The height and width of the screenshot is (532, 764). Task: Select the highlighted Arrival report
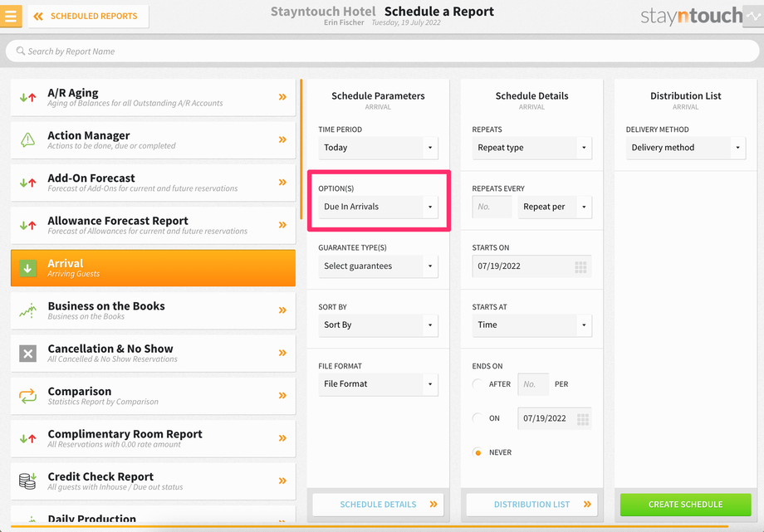pos(153,268)
